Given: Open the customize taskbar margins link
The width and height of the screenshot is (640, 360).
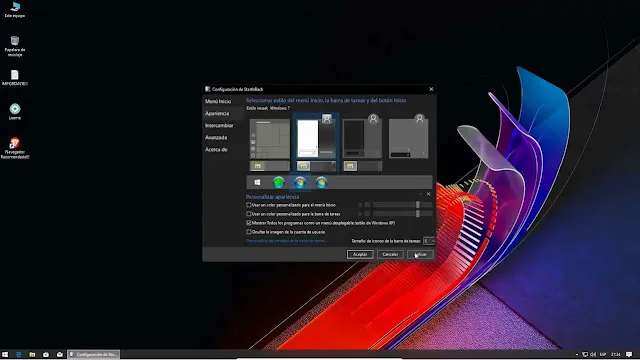Looking at the screenshot, I should coord(287,241).
